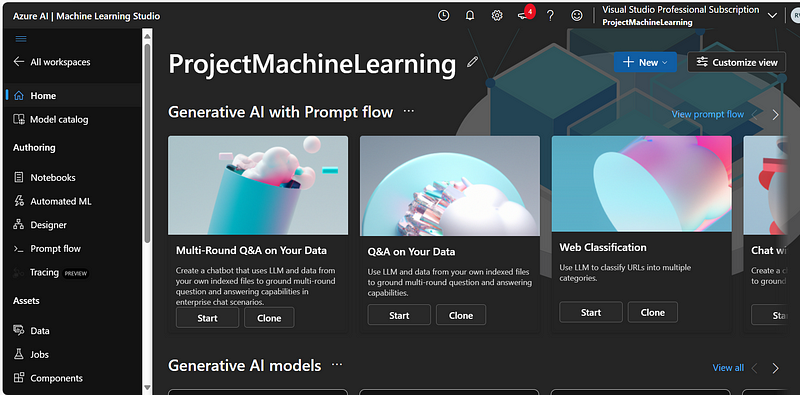Click the Prompt flow icon in sidebar
Image resolution: width=800 pixels, height=395 pixels.
pyautogui.click(x=19, y=249)
